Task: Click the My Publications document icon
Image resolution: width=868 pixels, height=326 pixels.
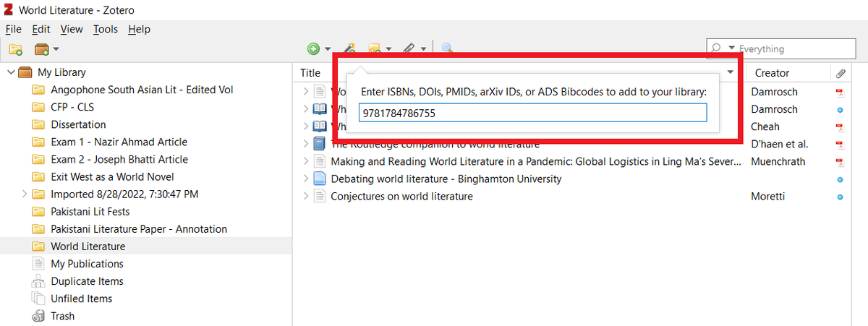Action: point(38,264)
